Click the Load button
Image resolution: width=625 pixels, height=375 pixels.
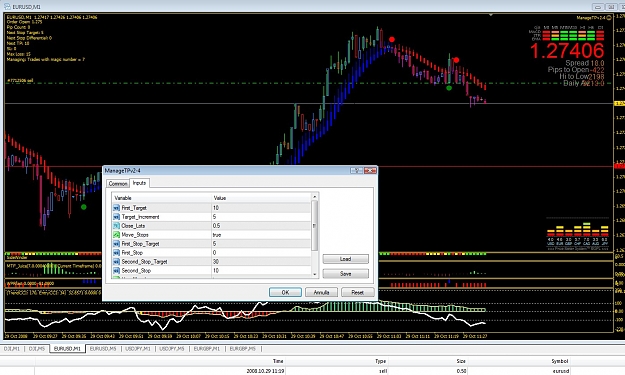[346, 259]
